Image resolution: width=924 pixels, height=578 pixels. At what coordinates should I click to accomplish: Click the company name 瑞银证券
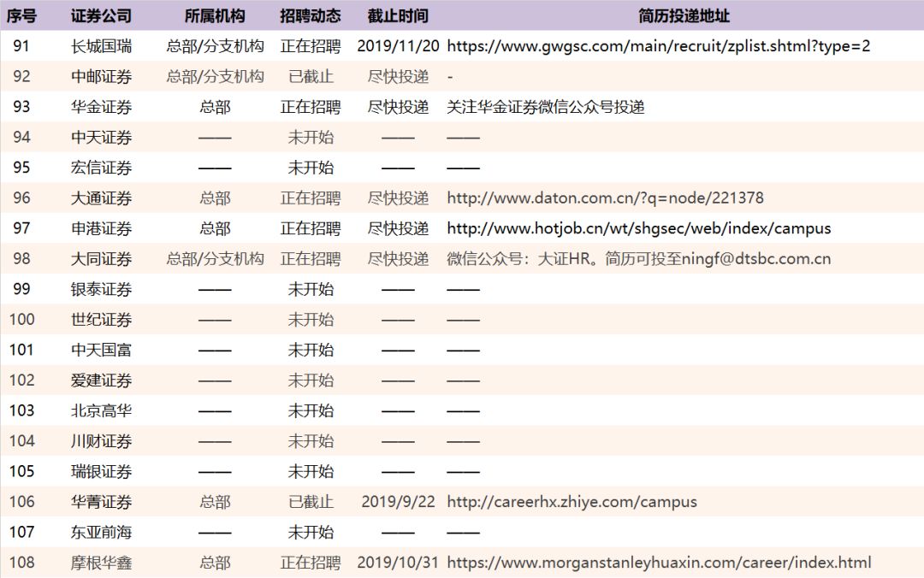101,471
